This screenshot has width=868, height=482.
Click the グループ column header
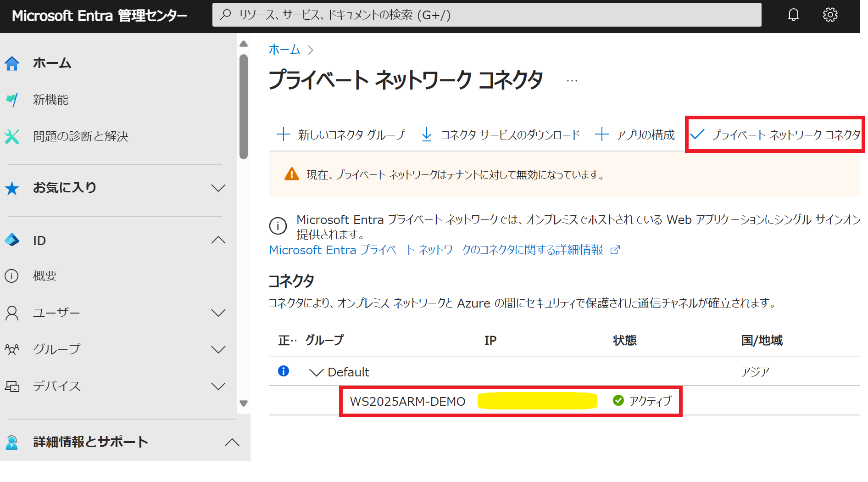click(325, 340)
